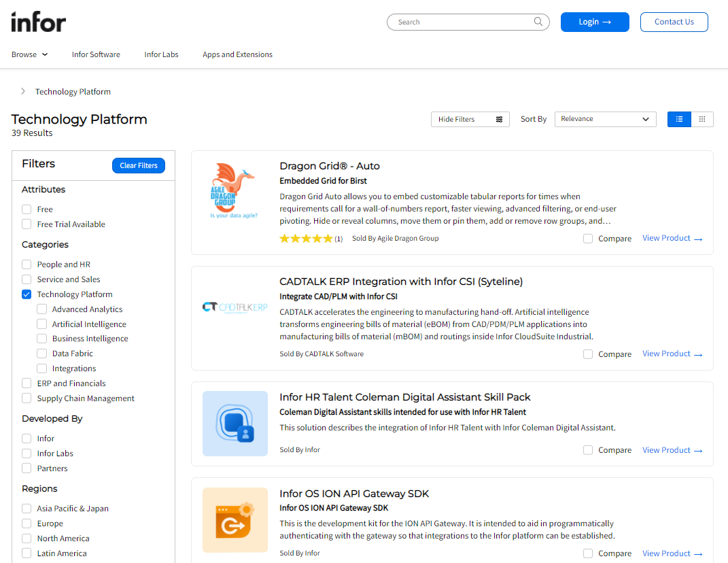Open Infor Labs menu item
The image size is (728, 563).
coord(161,54)
